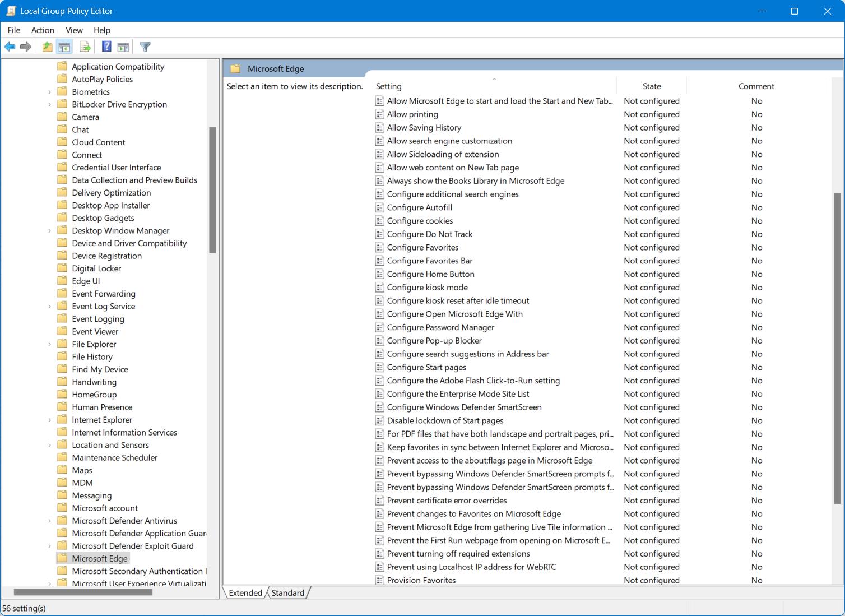Open the Action menu
Image resolution: width=845 pixels, height=616 pixels.
pyautogui.click(x=43, y=30)
